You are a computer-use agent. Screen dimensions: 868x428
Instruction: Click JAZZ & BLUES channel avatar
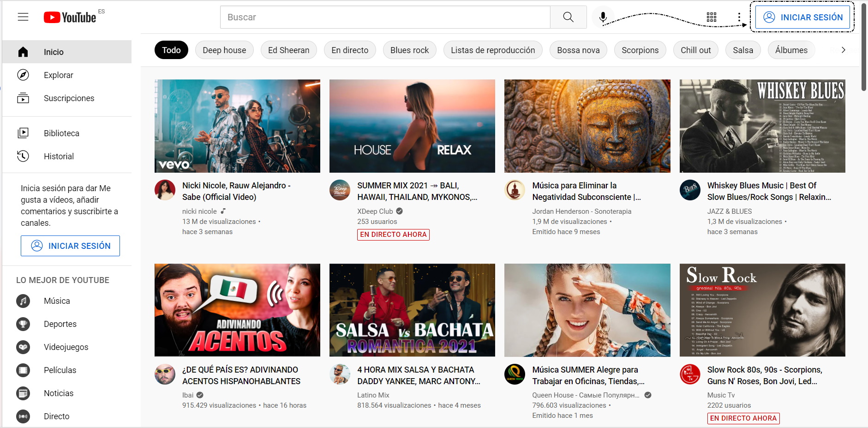690,190
